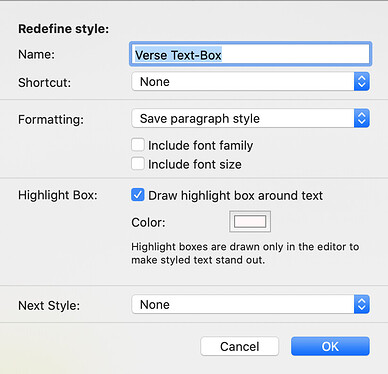Click inside the Name text field
The image size is (388, 374).
251,54
